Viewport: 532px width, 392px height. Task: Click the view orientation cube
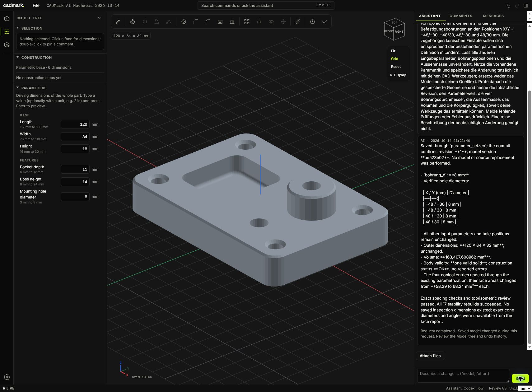click(394, 30)
